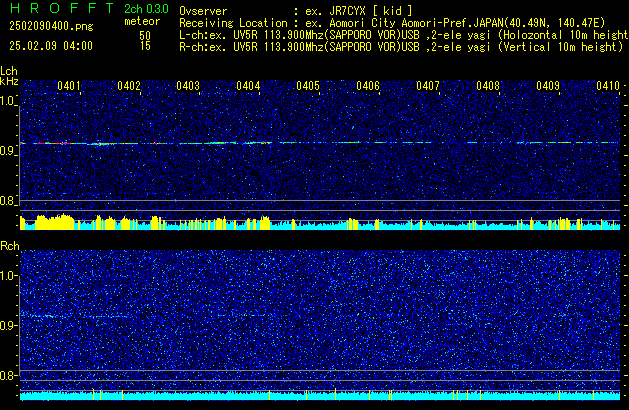
Task: Select the Receiving Location Aomori City line
Action: click(x=392, y=23)
